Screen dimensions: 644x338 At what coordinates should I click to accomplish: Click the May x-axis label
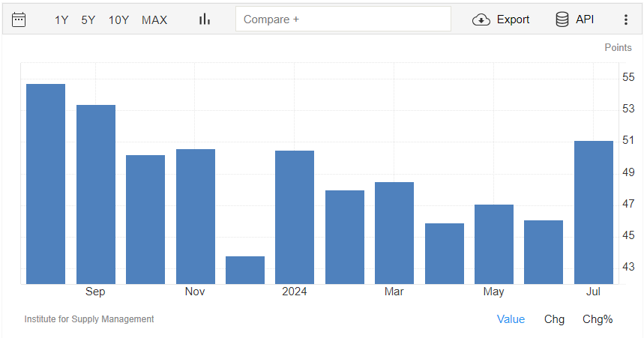pyautogui.click(x=493, y=292)
